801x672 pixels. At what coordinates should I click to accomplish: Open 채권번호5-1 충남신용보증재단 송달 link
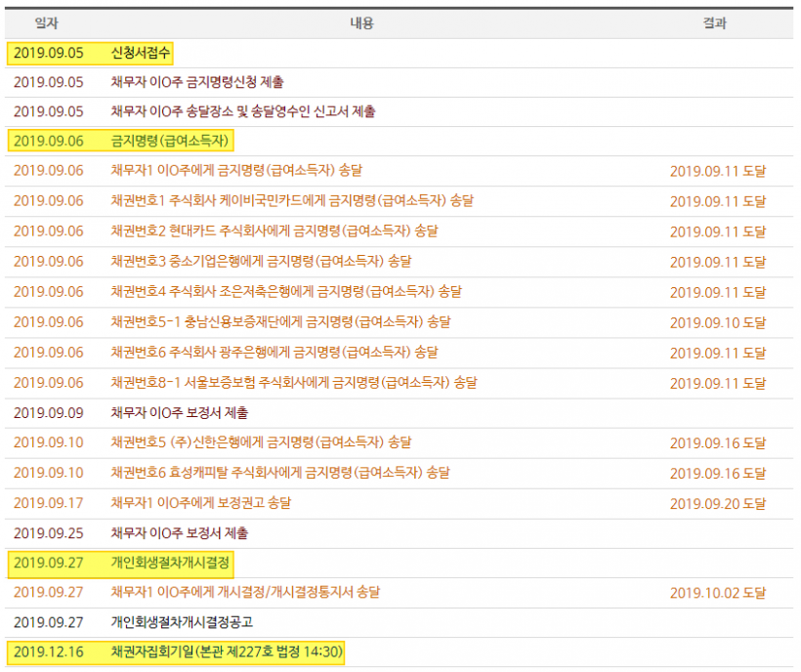click(281, 322)
